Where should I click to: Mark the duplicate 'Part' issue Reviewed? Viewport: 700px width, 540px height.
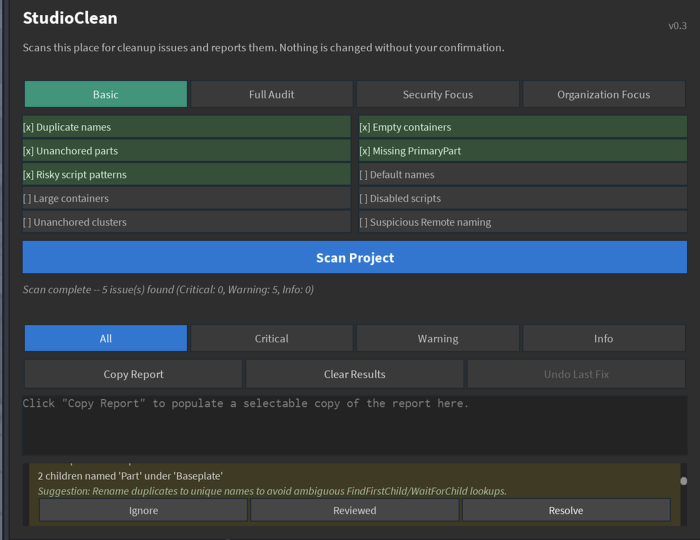pos(355,510)
